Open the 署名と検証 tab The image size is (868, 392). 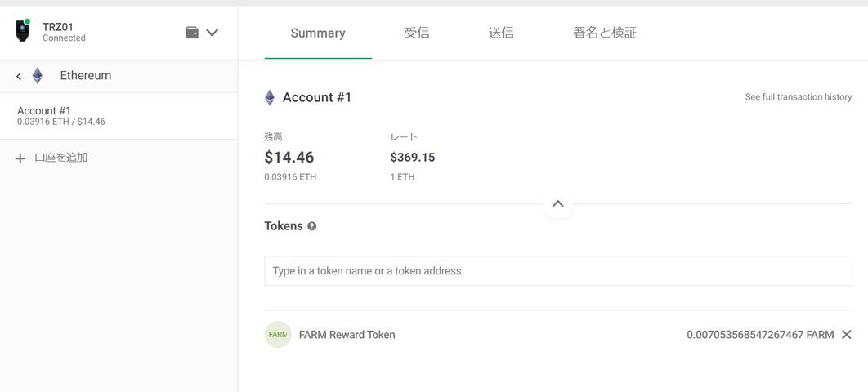pyautogui.click(x=605, y=33)
